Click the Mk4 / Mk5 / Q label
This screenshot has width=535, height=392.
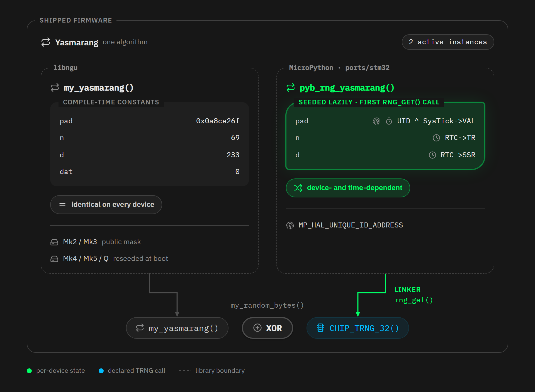86,259
